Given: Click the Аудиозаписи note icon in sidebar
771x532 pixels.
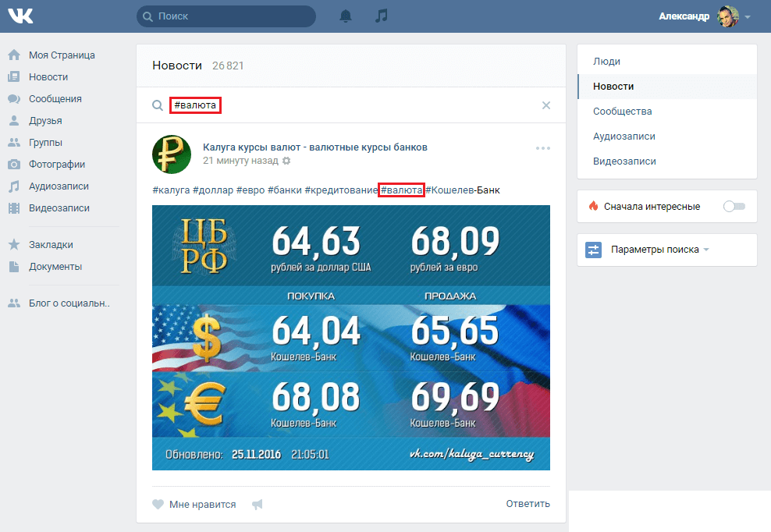Looking at the screenshot, I should point(14,186).
